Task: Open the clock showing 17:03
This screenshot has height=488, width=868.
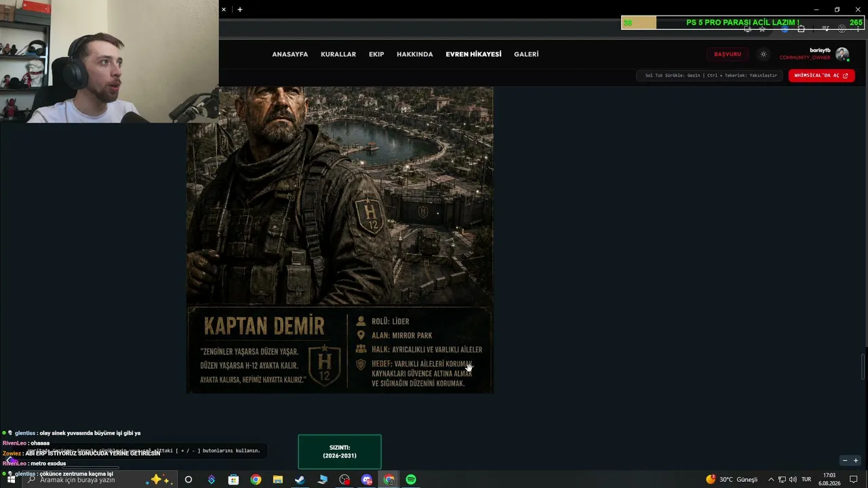Action: click(x=829, y=479)
